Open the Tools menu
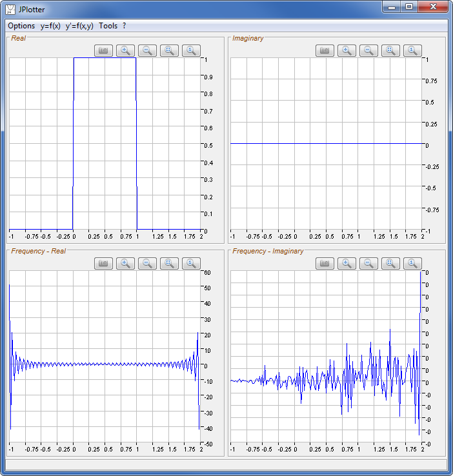This screenshot has height=476, width=453. click(x=108, y=26)
